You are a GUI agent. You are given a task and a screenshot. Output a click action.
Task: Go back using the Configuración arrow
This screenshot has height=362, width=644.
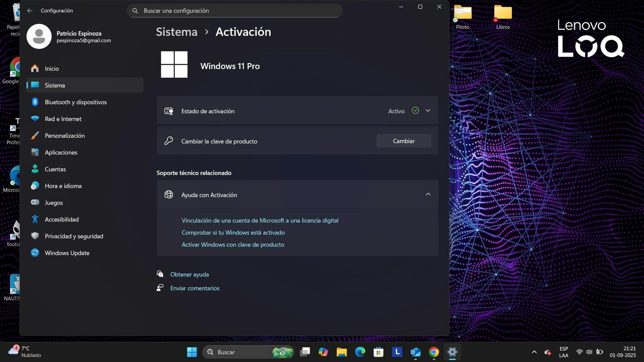pyautogui.click(x=30, y=11)
